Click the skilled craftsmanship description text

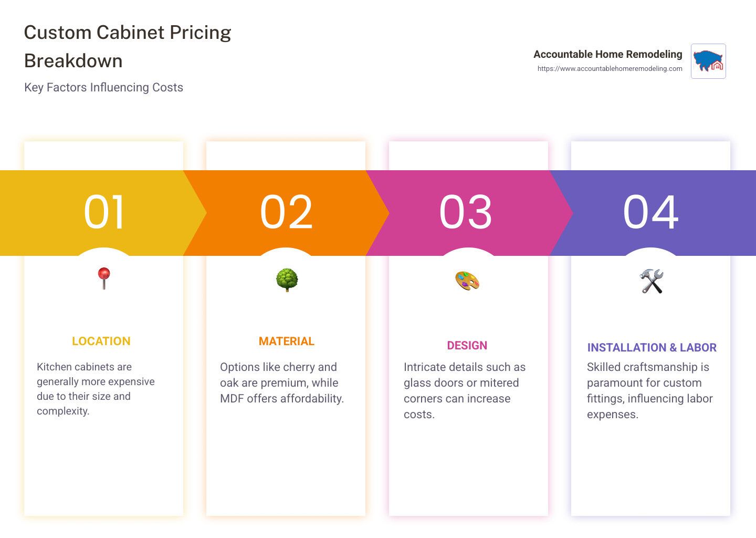point(650,390)
